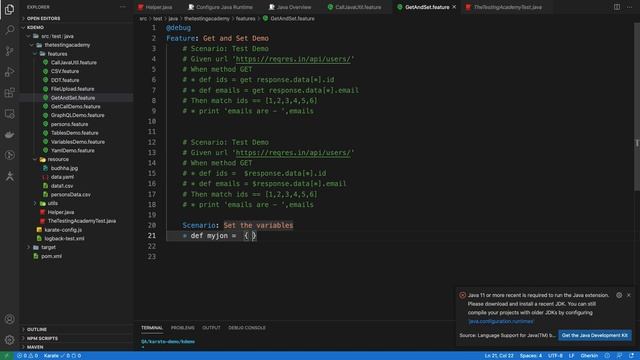Switch to TheTestingAcademyTest.java tab
Screen dimensions: 640x360
504,7
